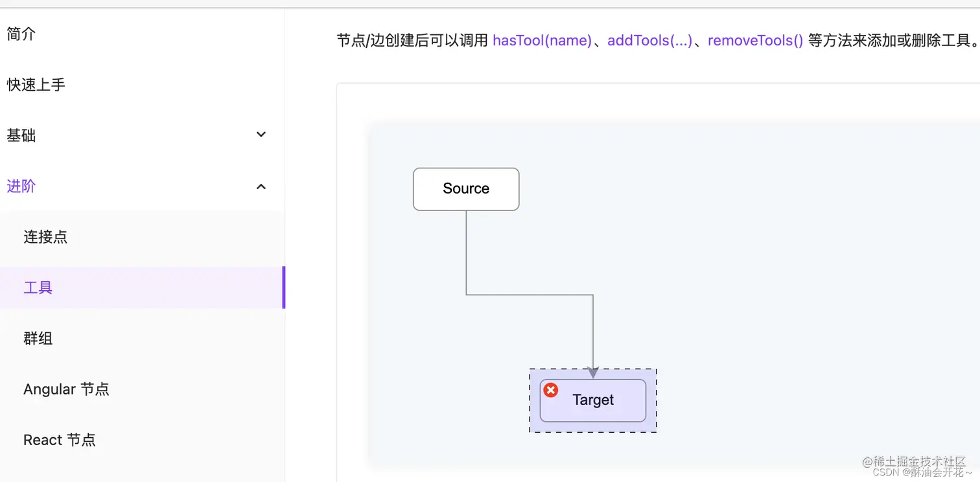980x482 pixels.
Task: Expand the 基础 section chevron
Action: (261, 135)
